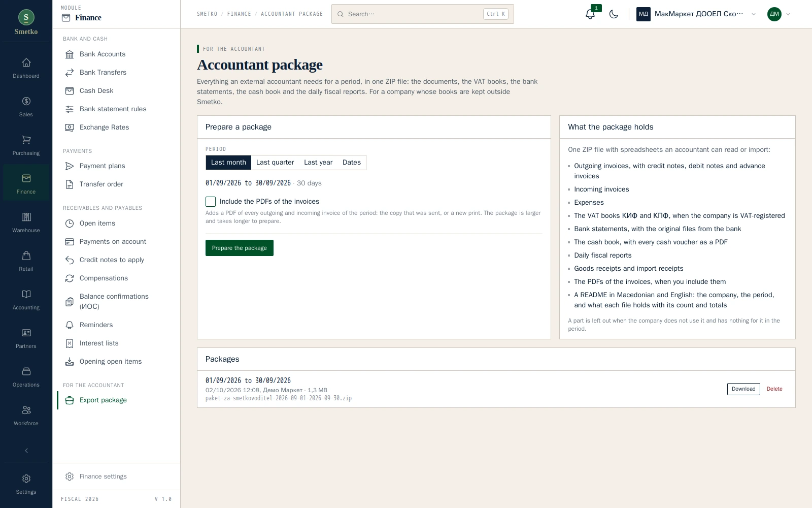Click the Bank Accounts building icon

click(x=70, y=54)
